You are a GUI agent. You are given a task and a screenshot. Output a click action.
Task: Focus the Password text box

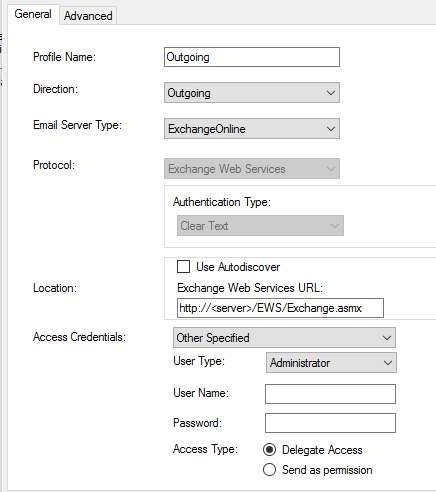coord(330,423)
